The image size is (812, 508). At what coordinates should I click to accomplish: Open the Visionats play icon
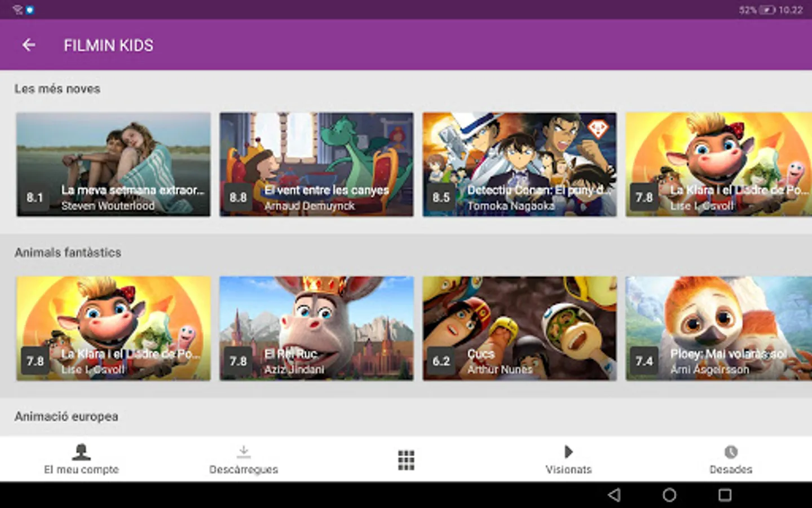(568, 452)
